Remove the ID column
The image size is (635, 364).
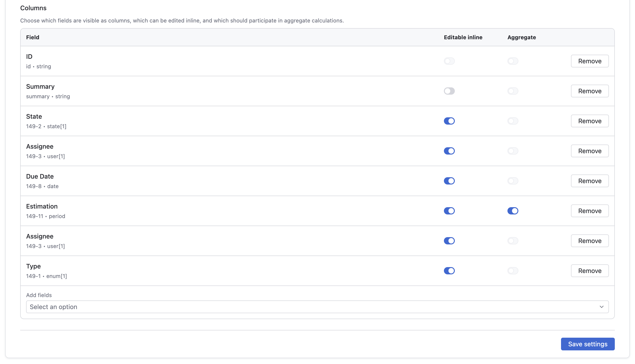pyautogui.click(x=590, y=61)
